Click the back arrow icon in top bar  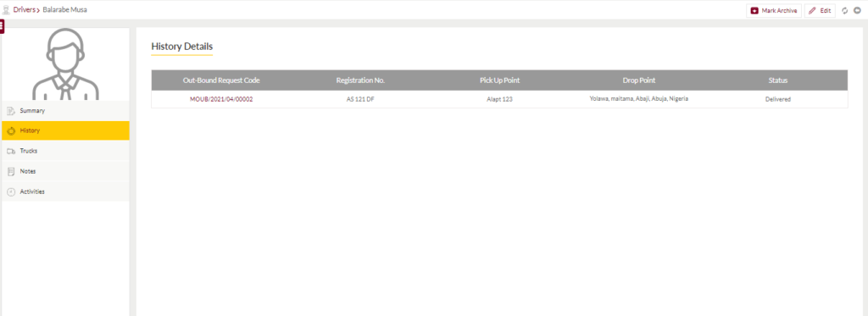857,10
